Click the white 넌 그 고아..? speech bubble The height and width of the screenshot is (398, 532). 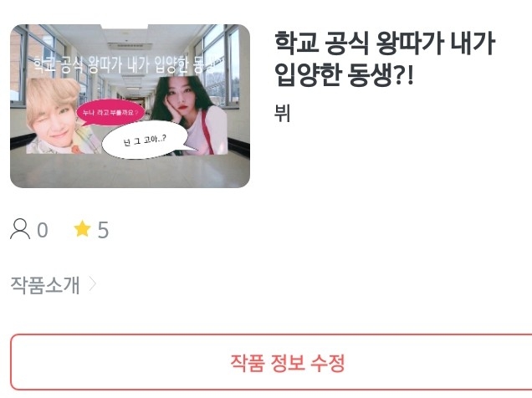click(x=146, y=140)
